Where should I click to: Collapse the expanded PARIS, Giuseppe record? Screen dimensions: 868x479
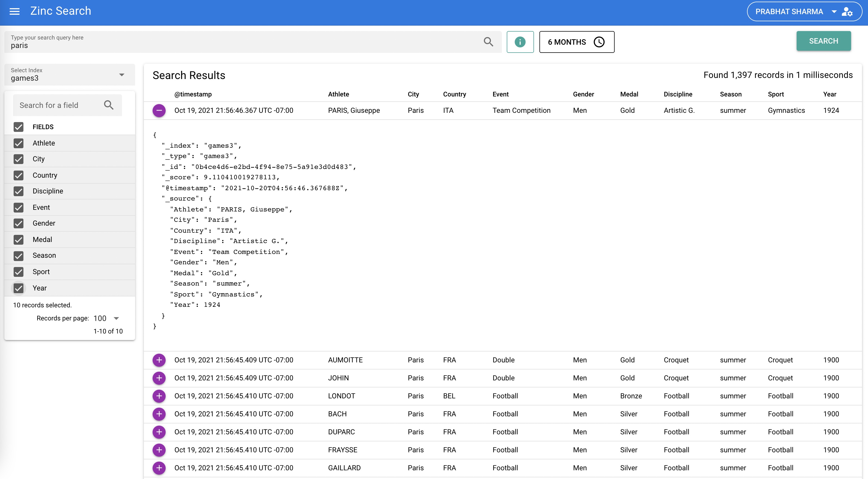point(159,111)
